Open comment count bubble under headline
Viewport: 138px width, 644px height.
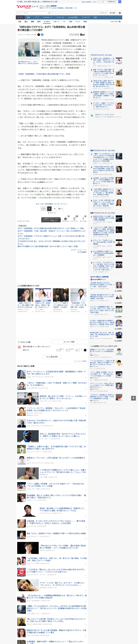[x=32, y=35]
